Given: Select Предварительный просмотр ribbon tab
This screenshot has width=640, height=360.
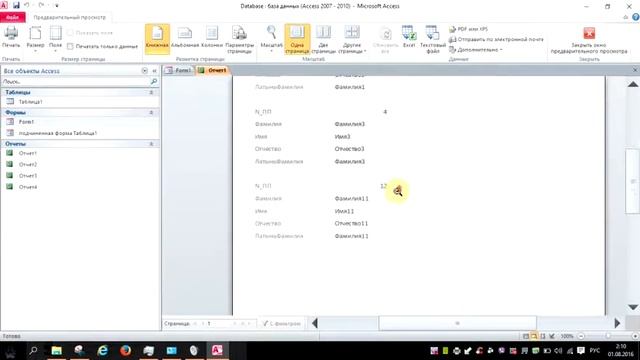Looking at the screenshot, I should click(x=69, y=18).
